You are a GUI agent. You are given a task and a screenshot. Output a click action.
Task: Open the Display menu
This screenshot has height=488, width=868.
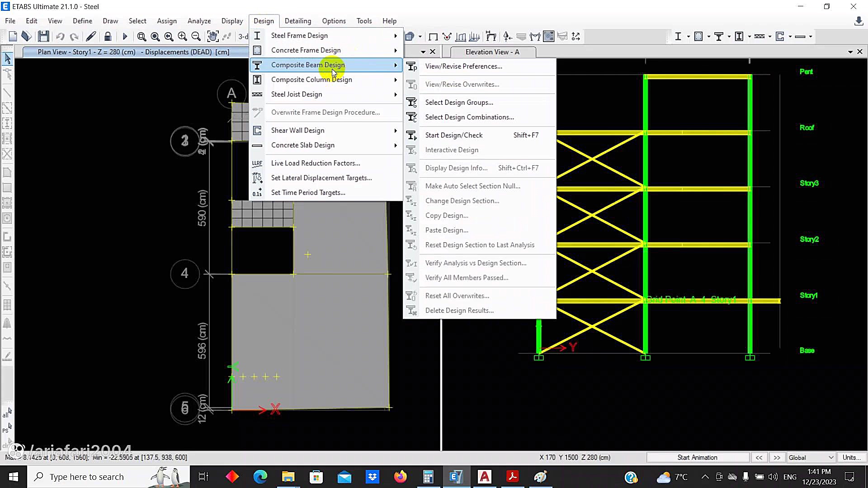click(232, 21)
